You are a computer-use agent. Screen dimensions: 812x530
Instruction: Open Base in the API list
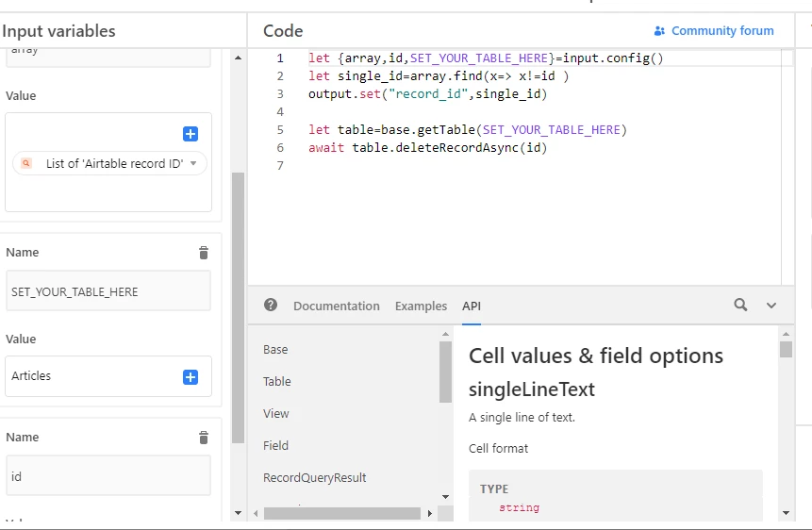pos(275,350)
